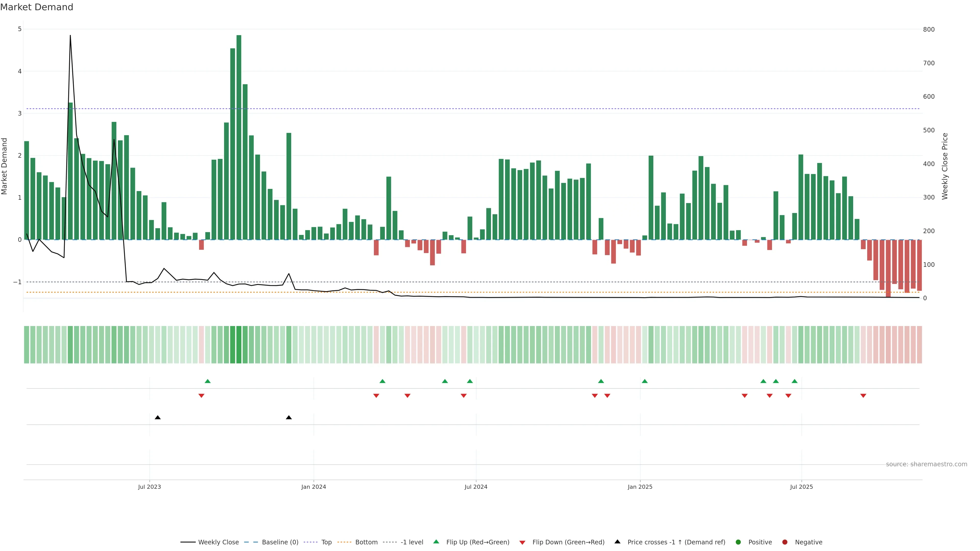Click the black Price crosses -1 legend triangle
Viewport: 980px width, 551px height.
pyautogui.click(x=617, y=542)
